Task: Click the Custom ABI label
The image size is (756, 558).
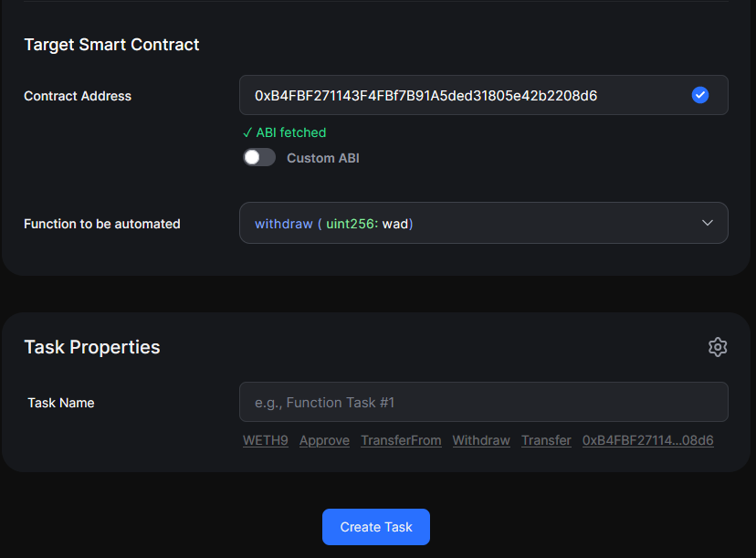Action: point(323,158)
